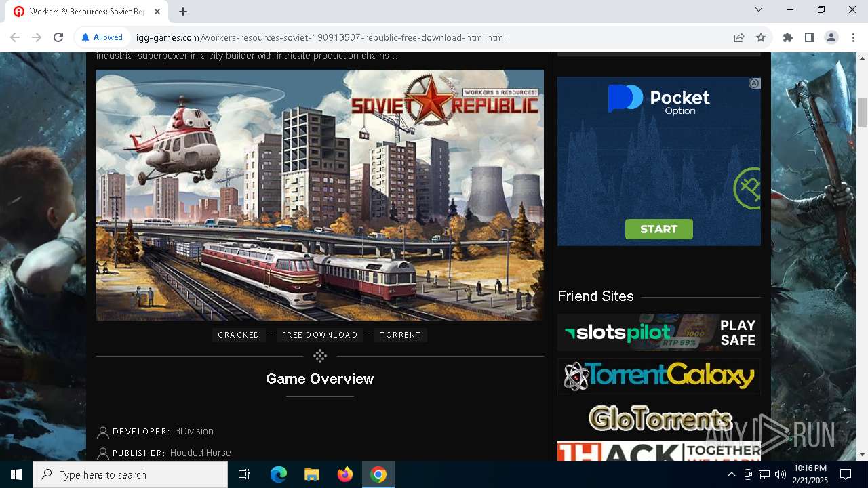Open Task View on the taskbar
Image resolution: width=868 pixels, height=488 pixels.
click(244, 474)
